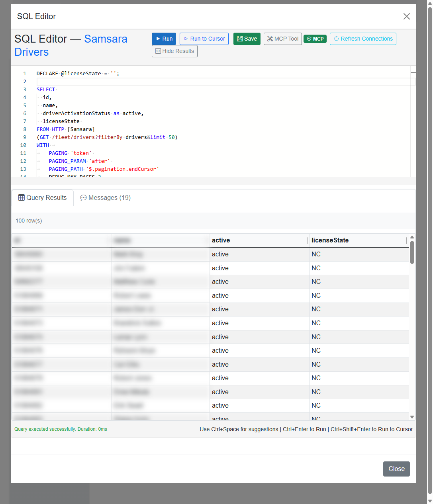Click the PAGING 'token' line
Viewport: 433px width, 504px height.
click(70, 153)
